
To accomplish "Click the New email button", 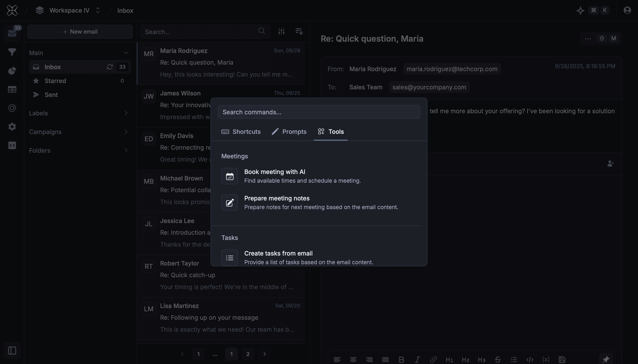I will click(80, 32).
